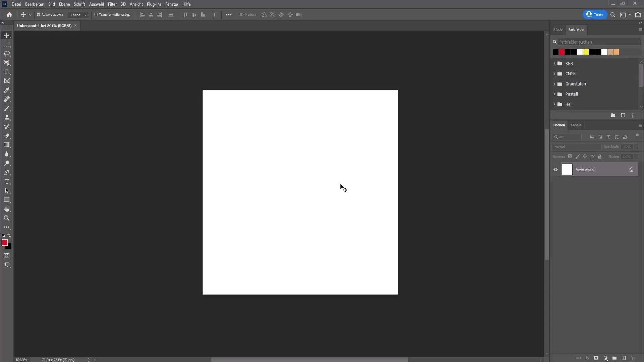
Task: Select the Zoom tool
Action: (x=7, y=218)
